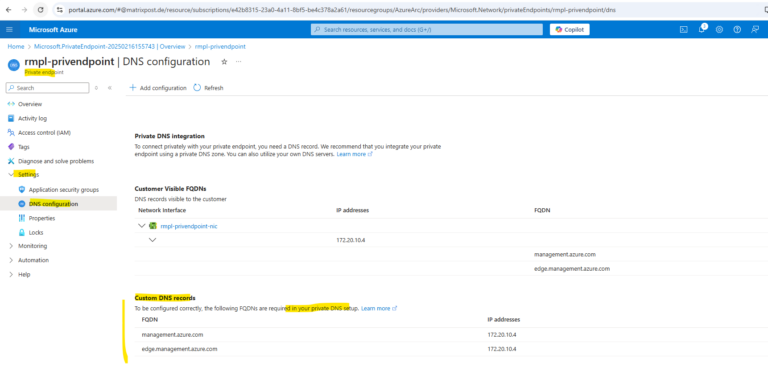This screenshot has width=768, height=367.
Task: Click the Refresh toolbar button
Action: click(x=208, y=88)
